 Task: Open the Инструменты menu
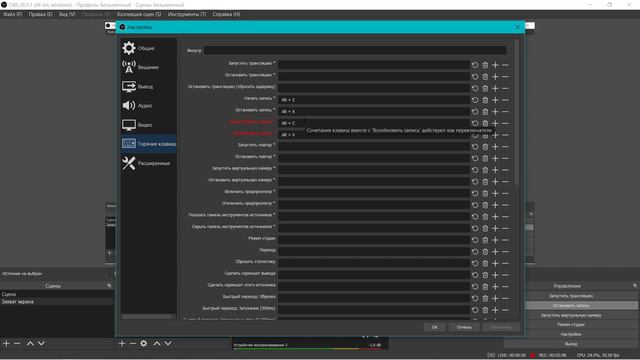(x=187, y=14)
